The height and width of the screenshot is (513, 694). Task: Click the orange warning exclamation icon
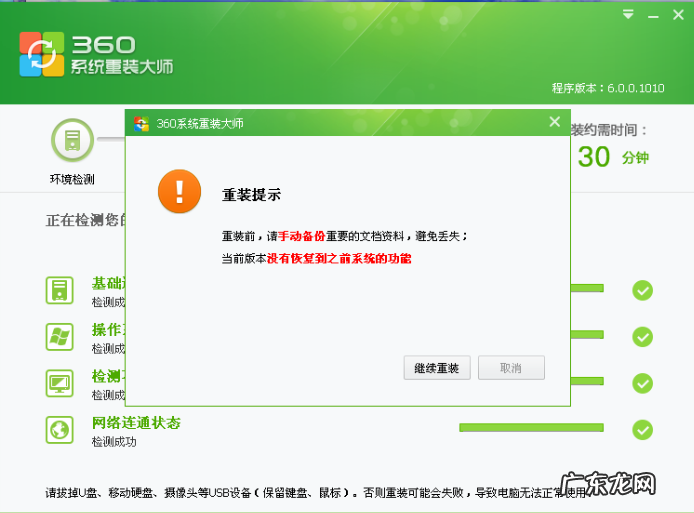(179, 191)
